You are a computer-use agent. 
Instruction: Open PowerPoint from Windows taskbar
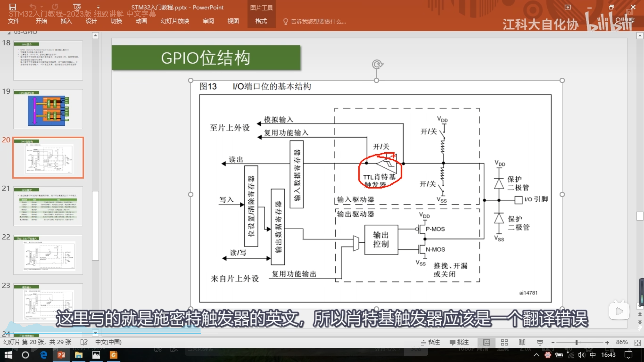(61, 355)
